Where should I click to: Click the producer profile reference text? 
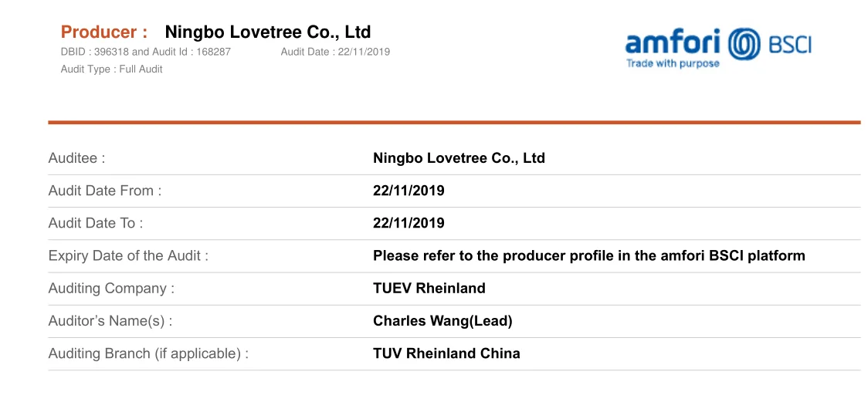click(x=588, y=255)
